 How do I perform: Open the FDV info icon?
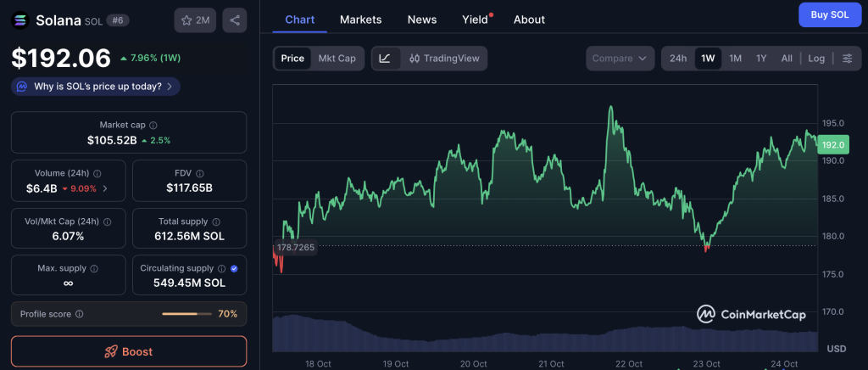[x=200, y=173]
